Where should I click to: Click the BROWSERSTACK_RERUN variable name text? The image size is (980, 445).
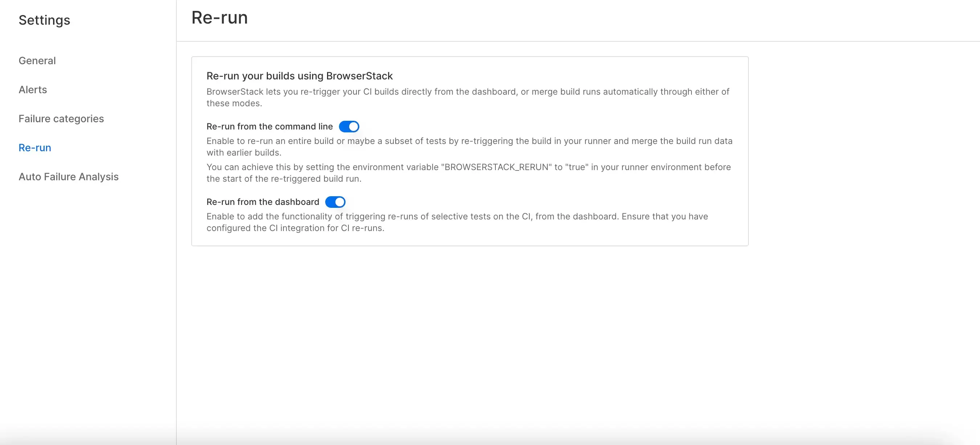tap(496, 167)
